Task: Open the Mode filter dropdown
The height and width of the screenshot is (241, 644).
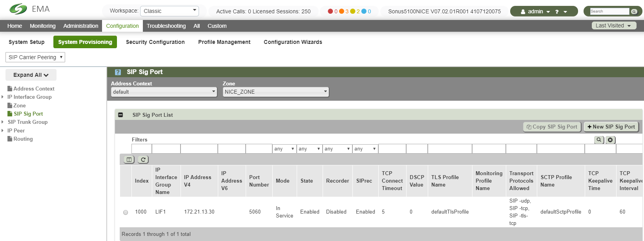Action: click(x=284, y=149)
